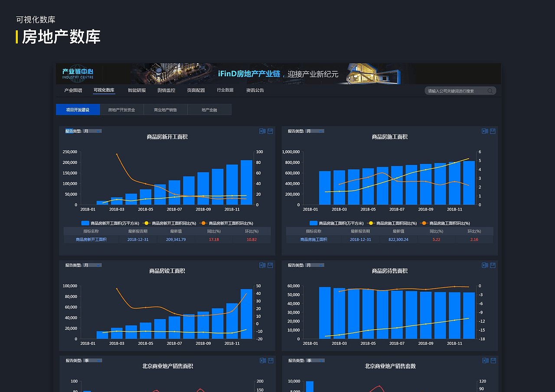Toggle 商品房施工面积环比(%) legend series
Viewport: 555px width, 392px height.
[x=445, y=223]
